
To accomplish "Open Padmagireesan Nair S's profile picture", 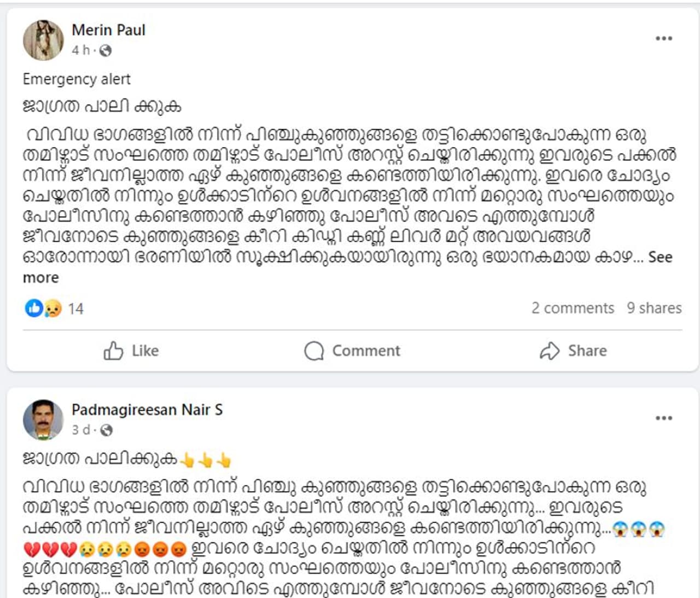I will [43, 420].
